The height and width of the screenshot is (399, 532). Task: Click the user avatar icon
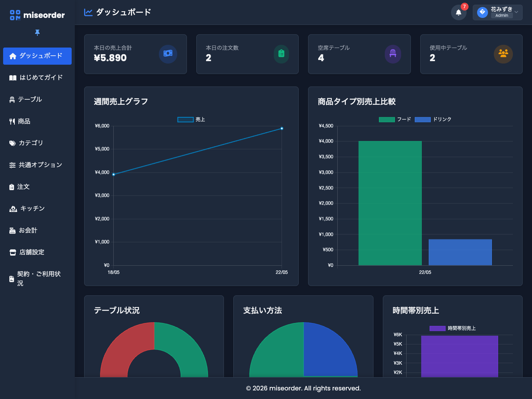(483, 12)
